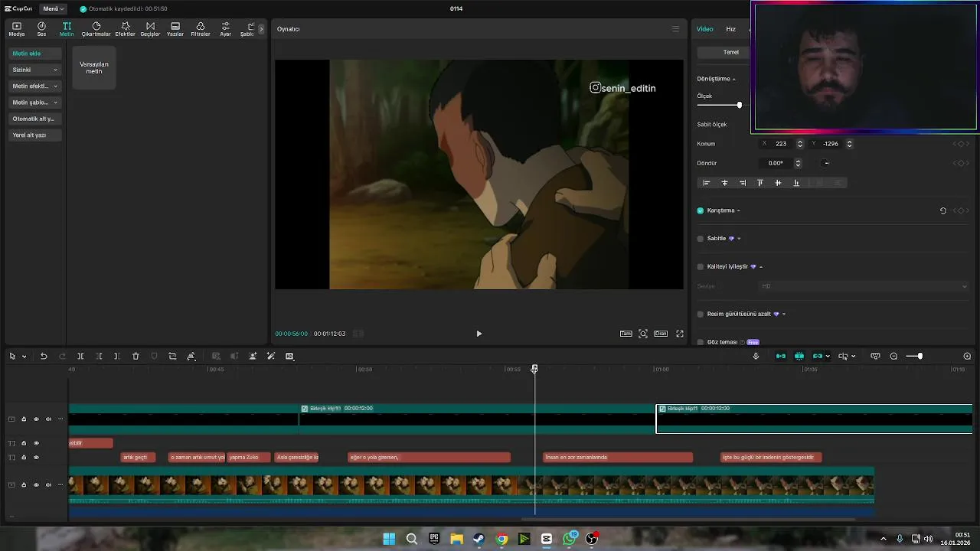Viewport: 980px width, 551px height.
Task: Adjust the Döndür rotation stepper
Action: (798, 163)
